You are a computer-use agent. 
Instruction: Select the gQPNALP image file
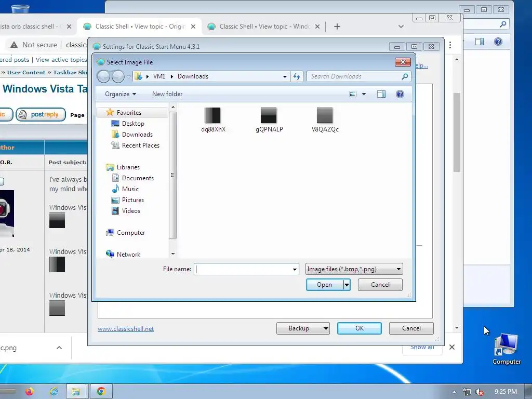pyautogui.click(x=269, y=120)
